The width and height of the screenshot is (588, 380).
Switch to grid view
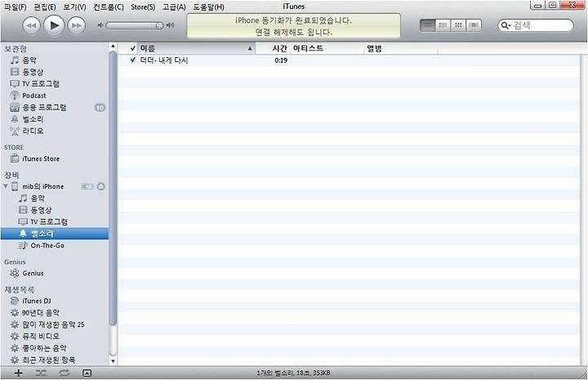[458, 25]
